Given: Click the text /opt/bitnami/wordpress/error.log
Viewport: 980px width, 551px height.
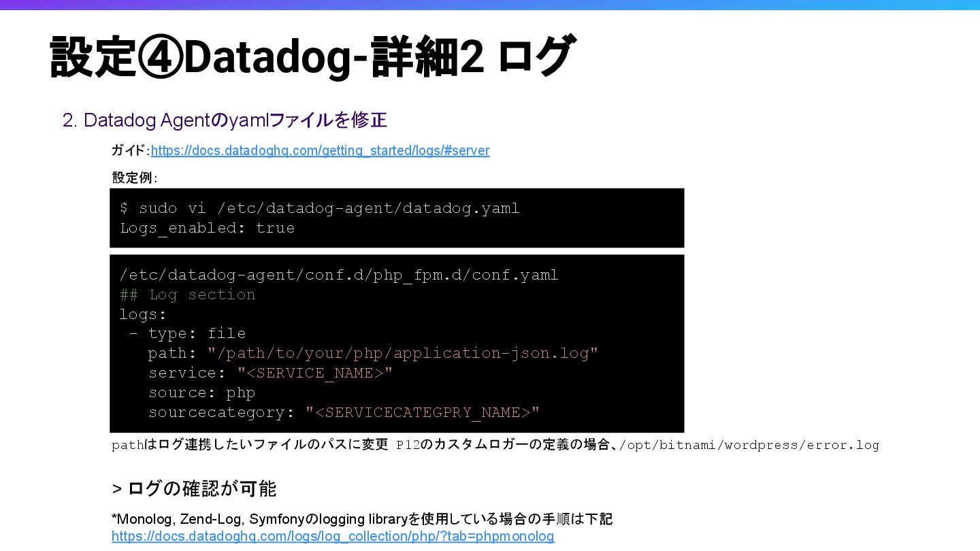Looking at the screenshot, I should pos(749,445).
